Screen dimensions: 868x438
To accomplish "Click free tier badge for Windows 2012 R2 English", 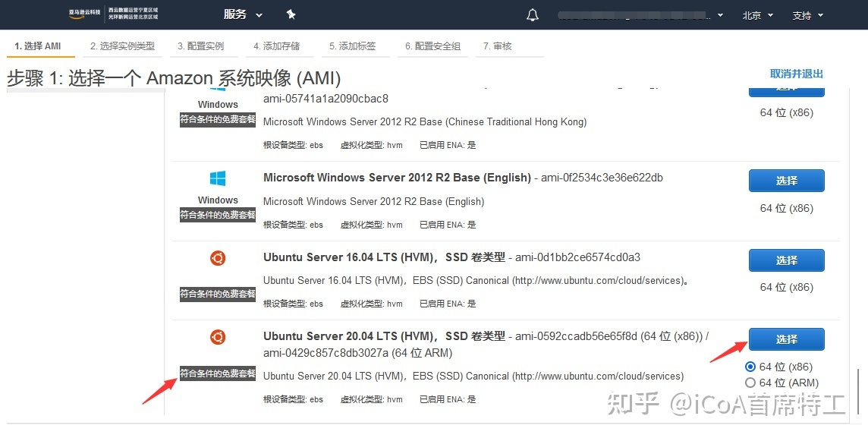I will [x=218, y=215].
